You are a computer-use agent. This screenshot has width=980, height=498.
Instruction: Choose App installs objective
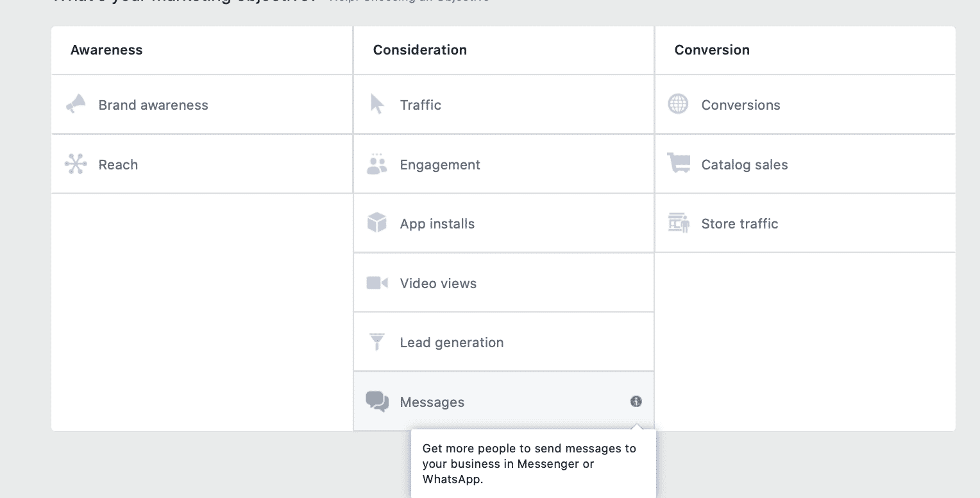click(503, 223)
